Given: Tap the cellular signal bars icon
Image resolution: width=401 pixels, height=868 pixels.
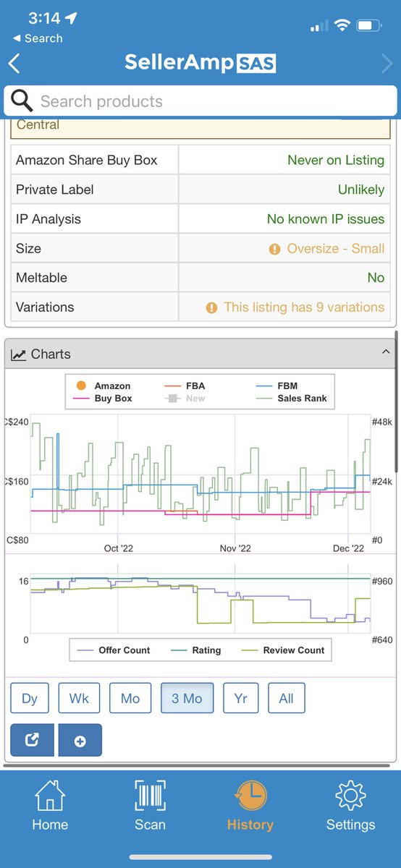Looking at the screenshot, I should tap(318, 27).
